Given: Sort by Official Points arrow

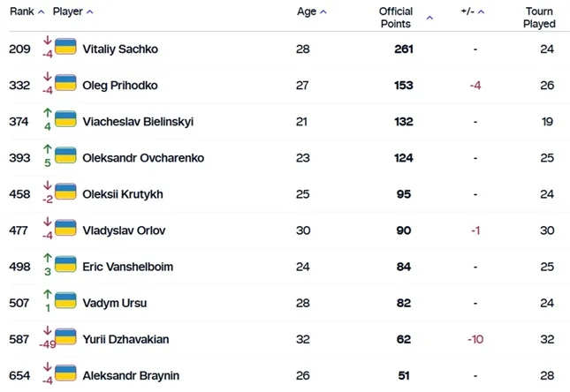Looking at the screenshot, I should pyautogui.click(x=429, y=18).
